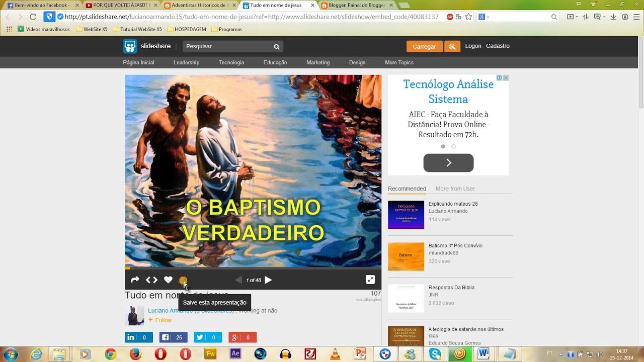
Task: Bookmark page with the star icon
Action: coord(468,17)
